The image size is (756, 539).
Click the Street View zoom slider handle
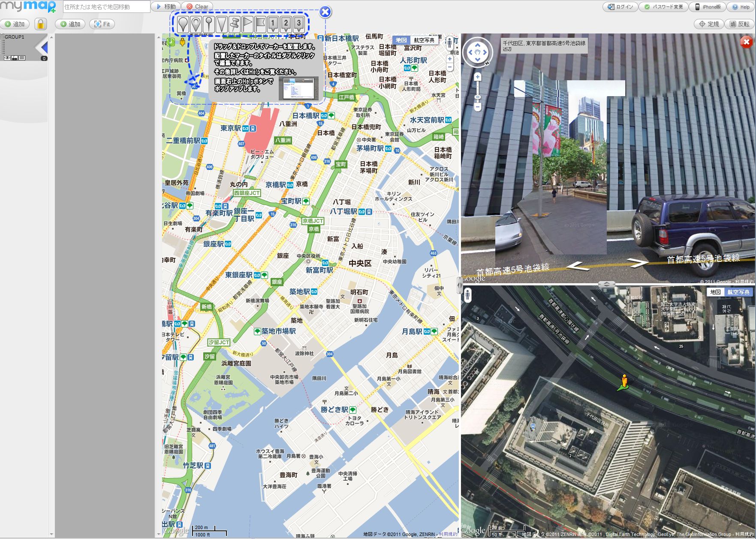click(478, 98)
